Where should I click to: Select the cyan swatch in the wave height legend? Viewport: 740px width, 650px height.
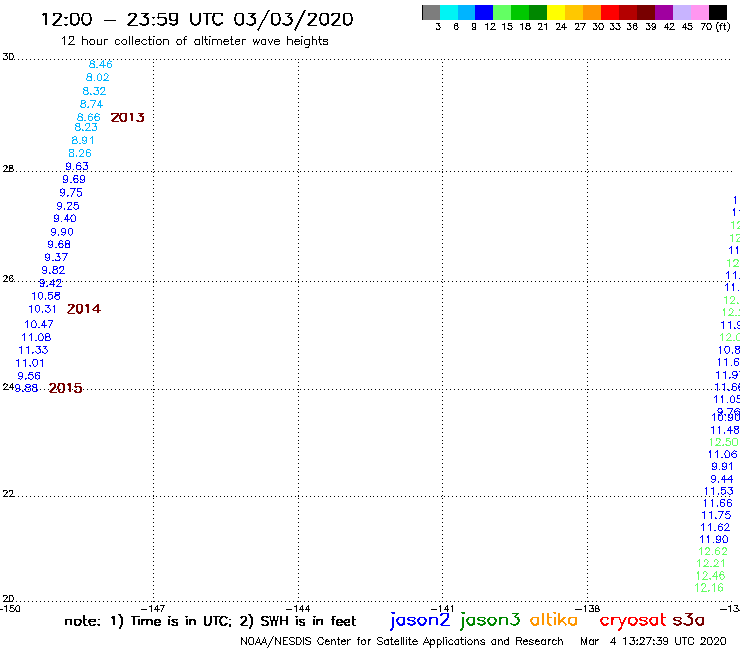[449, 12]
